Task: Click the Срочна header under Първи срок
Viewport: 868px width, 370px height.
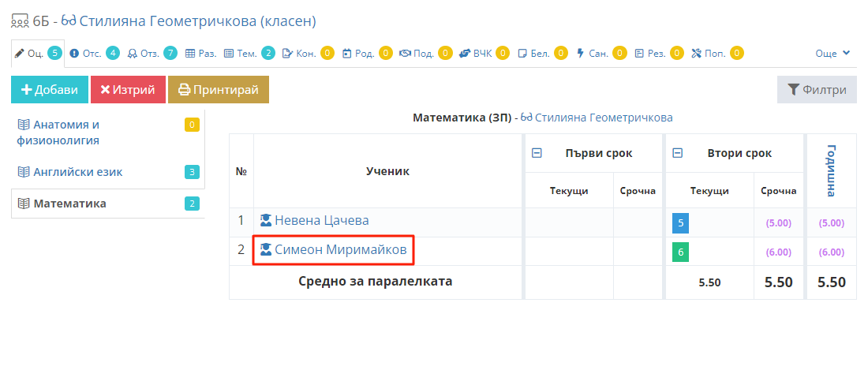Action: tap(638, 191)
